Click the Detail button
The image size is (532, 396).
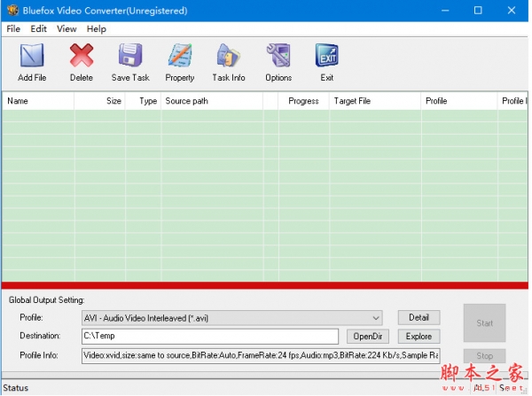[x=419, y=318]
